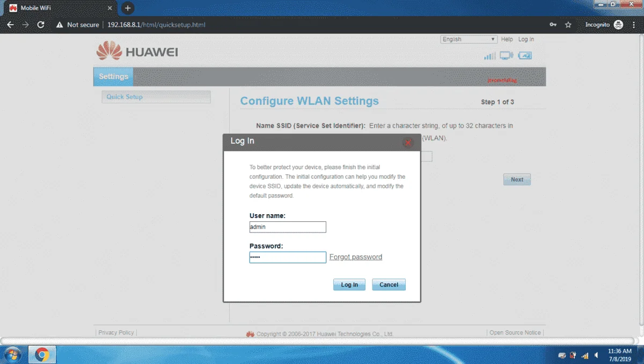Click the network signal tray icon
The width and height of the screenshot is (644, 364).
point(585,355)
